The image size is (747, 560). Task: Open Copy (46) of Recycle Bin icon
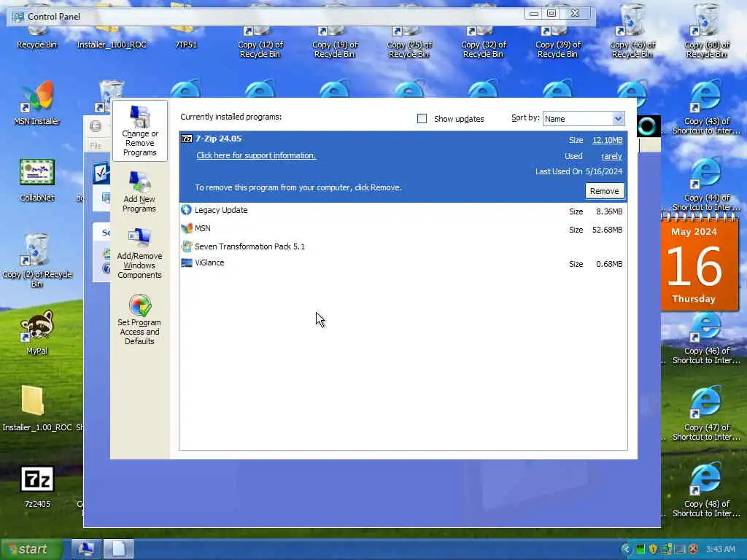[x=632, y=31]
